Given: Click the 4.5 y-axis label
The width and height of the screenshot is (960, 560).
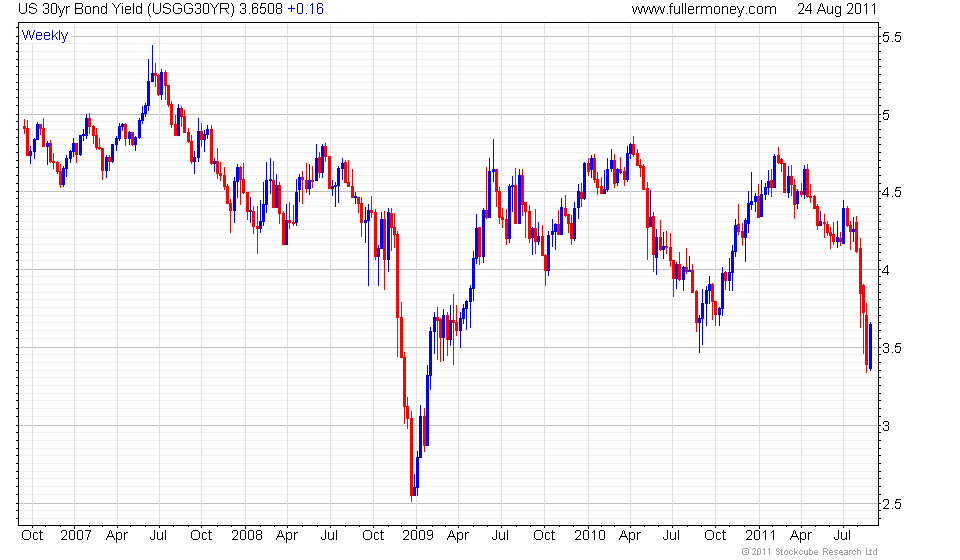Looking at the screenshot, I should point(892,192).
